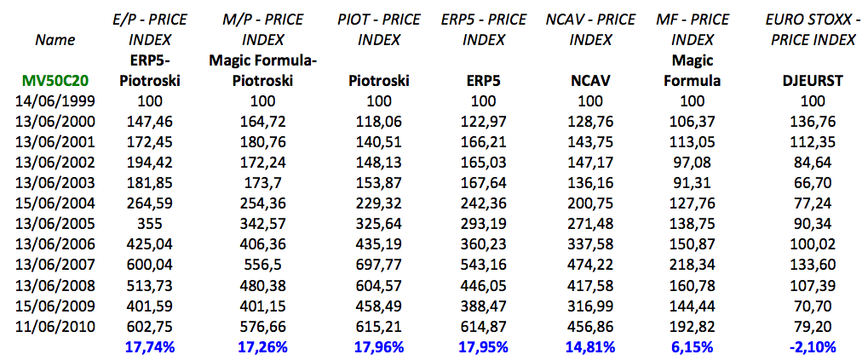The width and height of the screenshot is (868, 360).
Task: Select cell with value 614,87
Action: click(484, 328)
